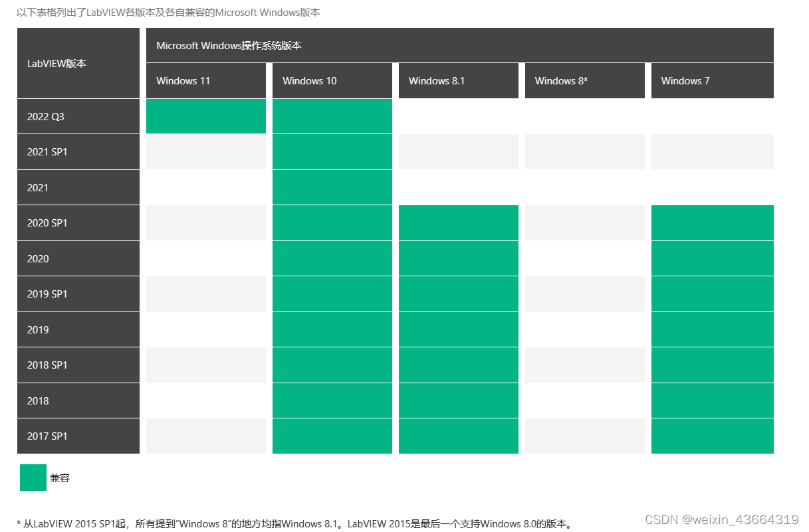Click the 2018 and Windows 7 green cell
The image size is (809, 532).
(713, 400)
